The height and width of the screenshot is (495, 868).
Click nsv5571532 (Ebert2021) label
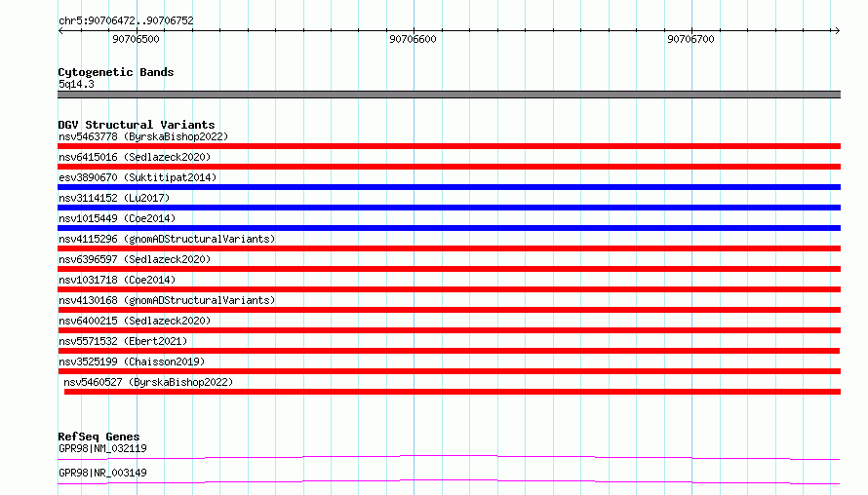click(x=123, y=341)
